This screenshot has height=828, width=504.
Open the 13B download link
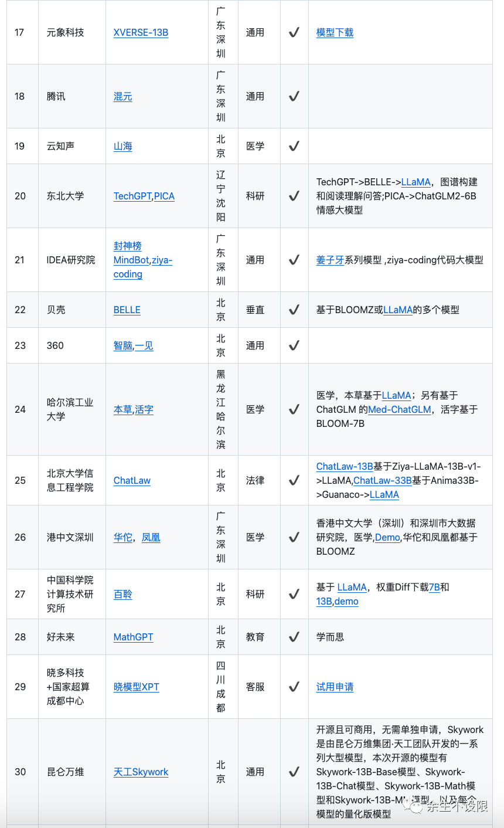point(324,601)
